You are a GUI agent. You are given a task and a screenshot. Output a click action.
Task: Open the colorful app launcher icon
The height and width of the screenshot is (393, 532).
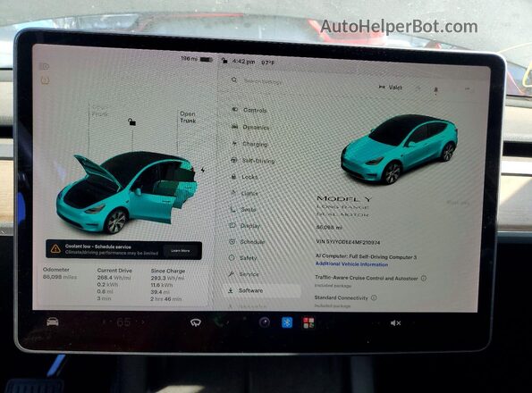(x=308, y=322)
